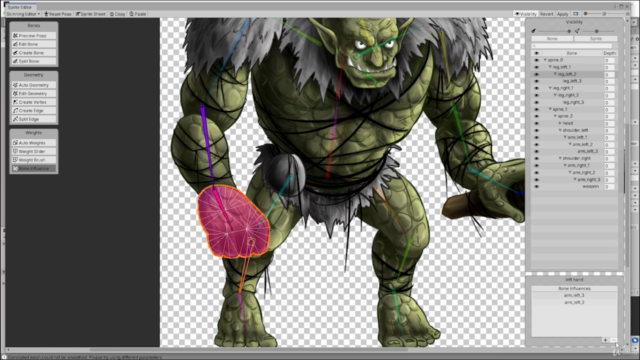Open the Skinning Editor dropdown

[x=23, y=14]
